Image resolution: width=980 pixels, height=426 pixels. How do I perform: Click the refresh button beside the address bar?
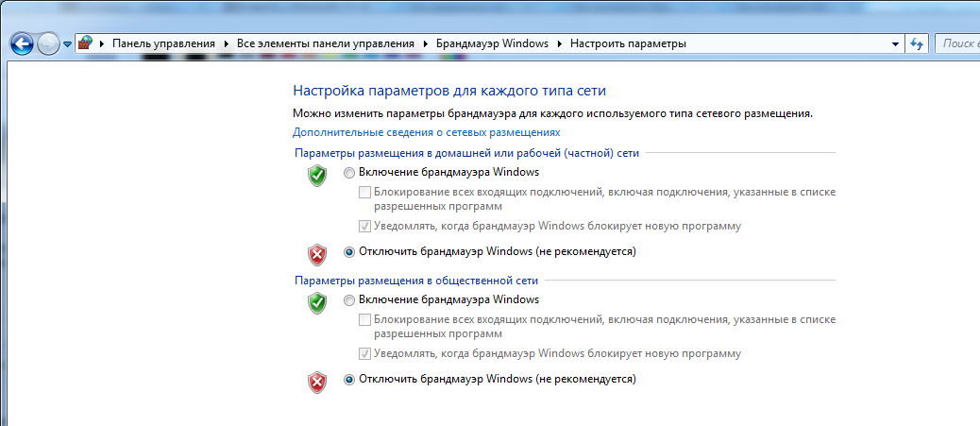[x=916, y=43]
